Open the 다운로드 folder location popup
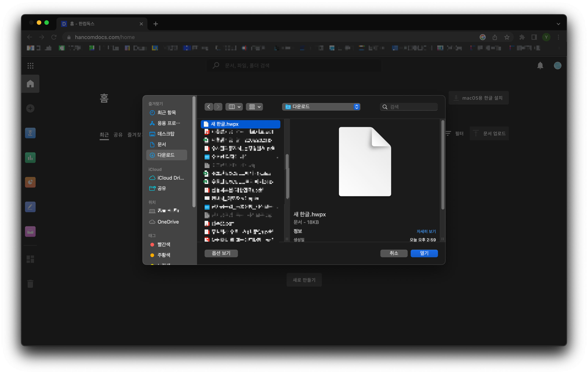The height and width of the screenshot is (374, 588). tap(321, 107)
